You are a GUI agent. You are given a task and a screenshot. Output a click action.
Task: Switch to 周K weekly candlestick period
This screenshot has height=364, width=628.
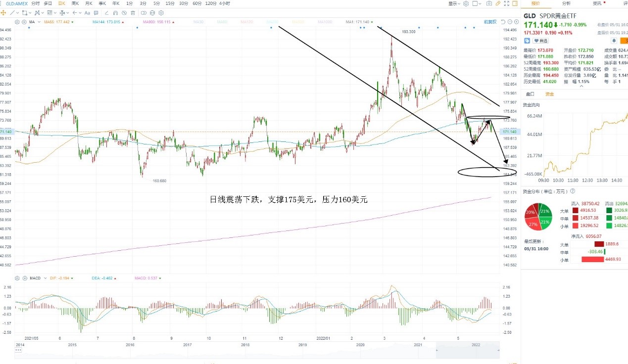(x=75, y=3)
